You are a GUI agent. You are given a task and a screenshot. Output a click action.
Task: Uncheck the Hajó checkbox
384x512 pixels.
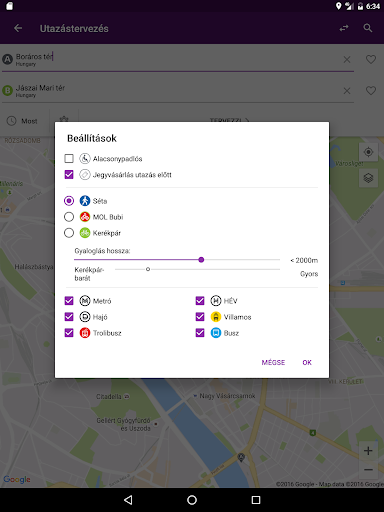click(69, 317)
